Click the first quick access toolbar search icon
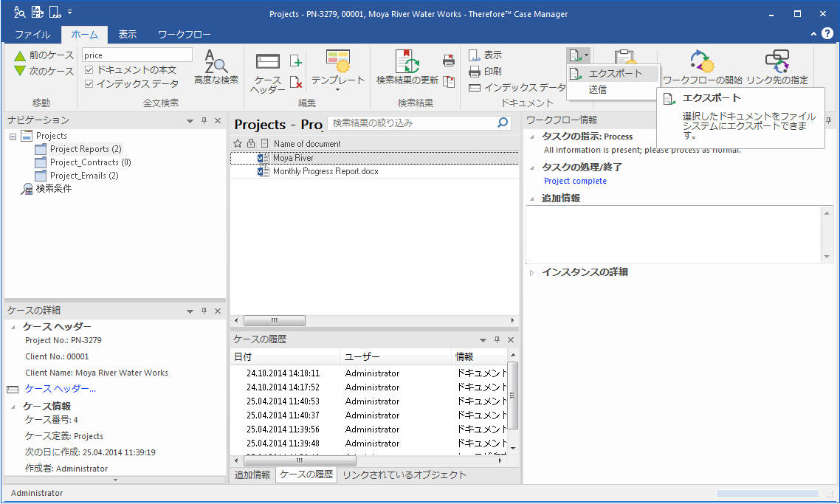840x504 pixels. [19, 12]
